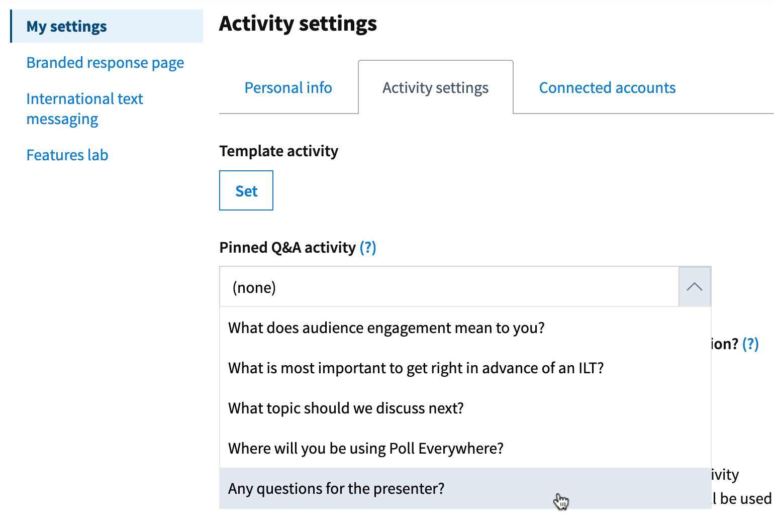
Task: Click the 'Pinned Q&A activity' label text
Action: click(287, 248)
